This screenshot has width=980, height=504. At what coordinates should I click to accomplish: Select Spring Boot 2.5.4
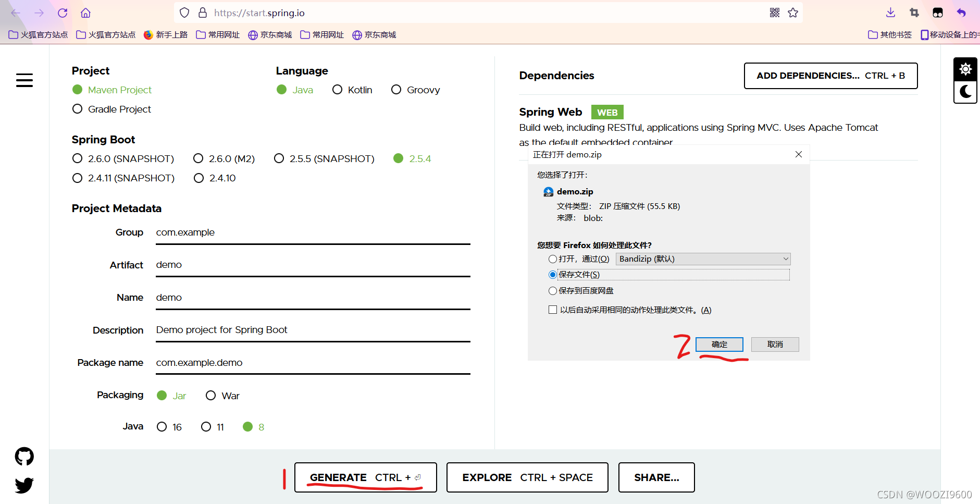tap(412, 158)
